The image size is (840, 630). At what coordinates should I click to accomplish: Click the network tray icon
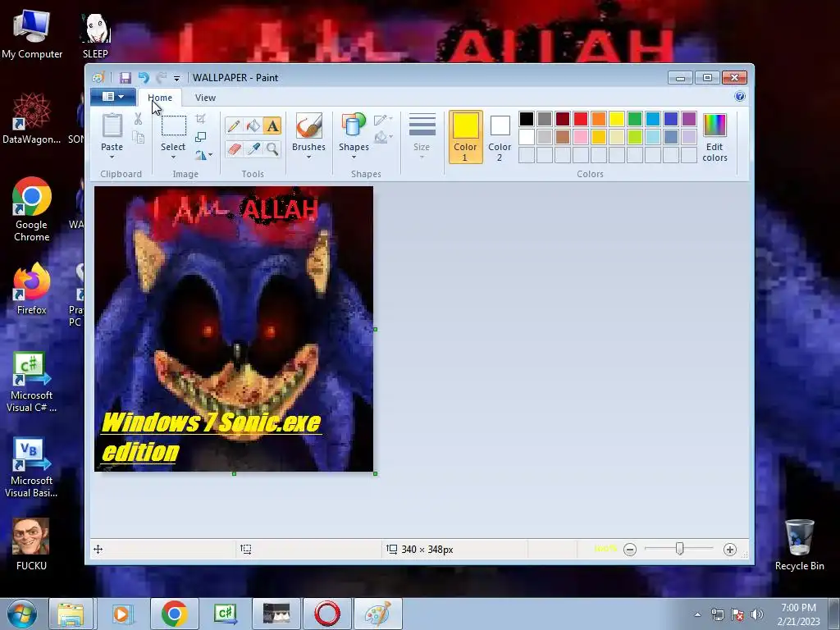click(717, 614)
